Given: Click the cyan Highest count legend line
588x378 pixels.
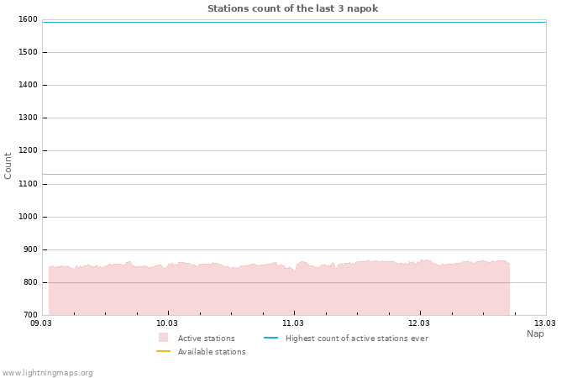Looking at the screenshot, I should coord(270,338).
